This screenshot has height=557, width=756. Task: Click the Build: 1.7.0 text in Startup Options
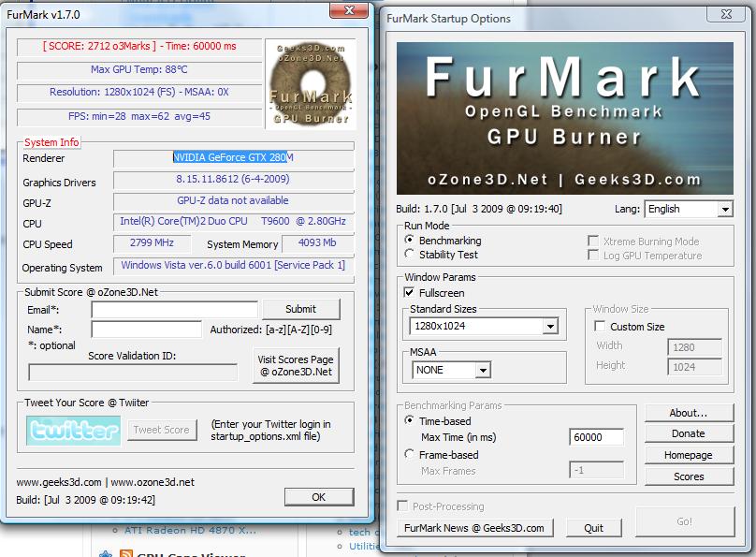pyautogui.click(x=479, y=209)
